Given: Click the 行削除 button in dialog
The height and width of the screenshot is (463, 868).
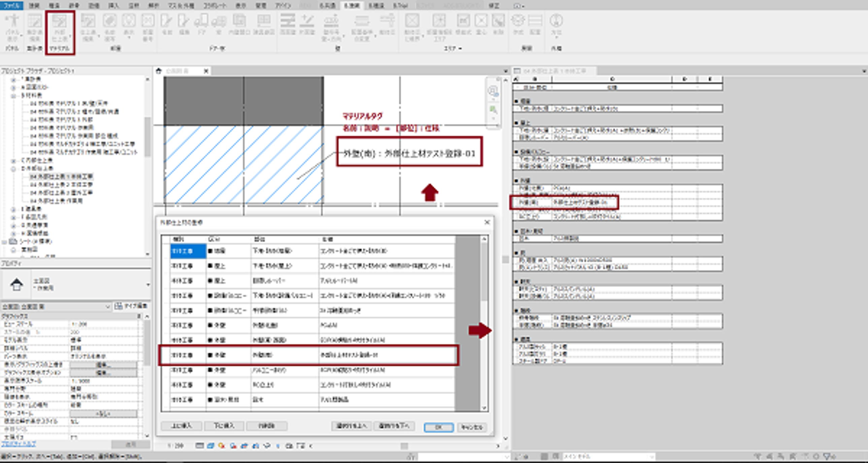Looking at the screenshot, I should coord(267,426).
